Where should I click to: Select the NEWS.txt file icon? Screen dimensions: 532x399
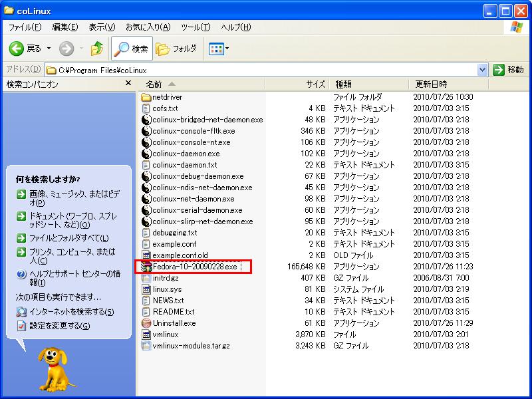pyautogui.click(x=146, y=301)
